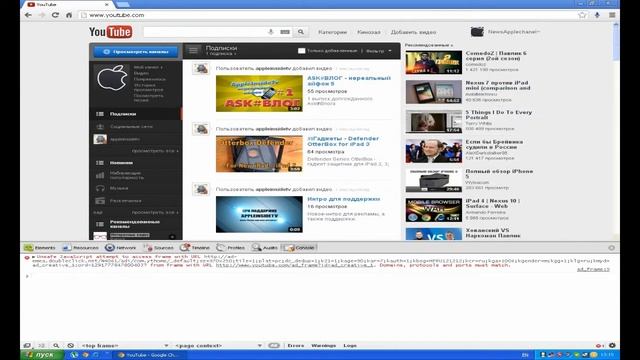The image size is (640, 360).
Task: Click the Кинозал link in header
Action: point(369,32)
